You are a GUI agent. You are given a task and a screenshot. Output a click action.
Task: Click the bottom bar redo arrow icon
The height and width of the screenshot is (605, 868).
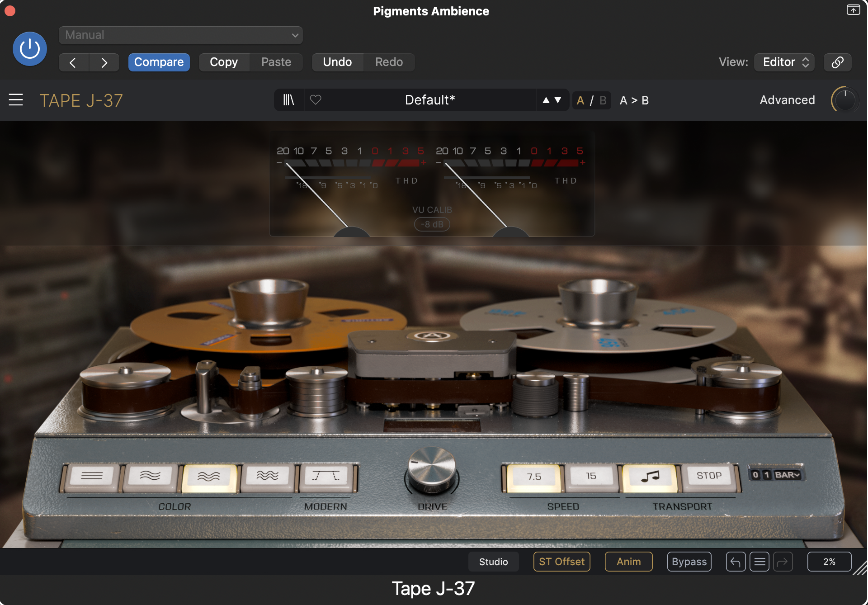click(783, 562)
